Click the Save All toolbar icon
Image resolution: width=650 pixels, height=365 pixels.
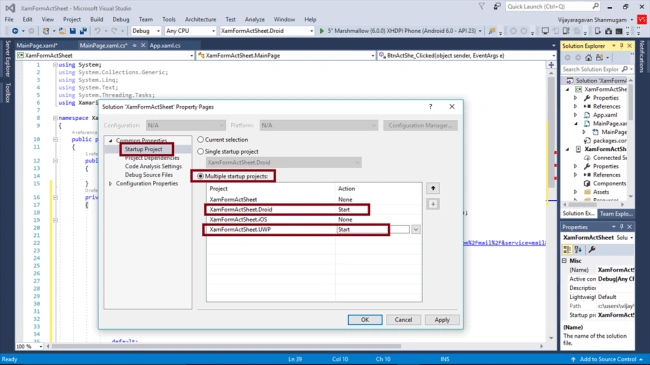83,31
